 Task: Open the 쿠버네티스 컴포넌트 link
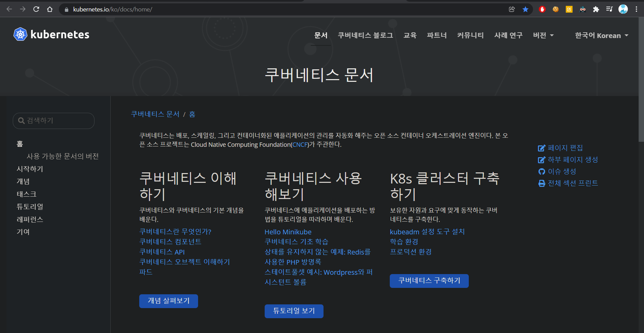(x=170, y=242)
